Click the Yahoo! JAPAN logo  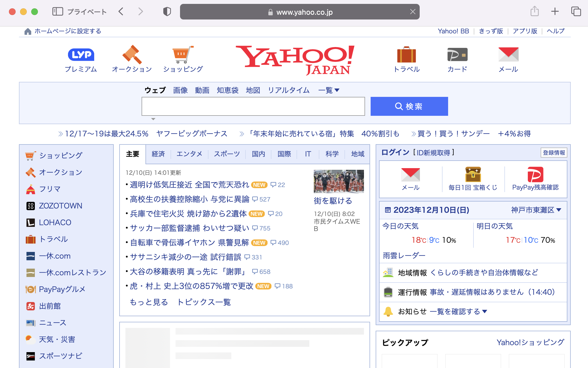(x=295, y=60)
